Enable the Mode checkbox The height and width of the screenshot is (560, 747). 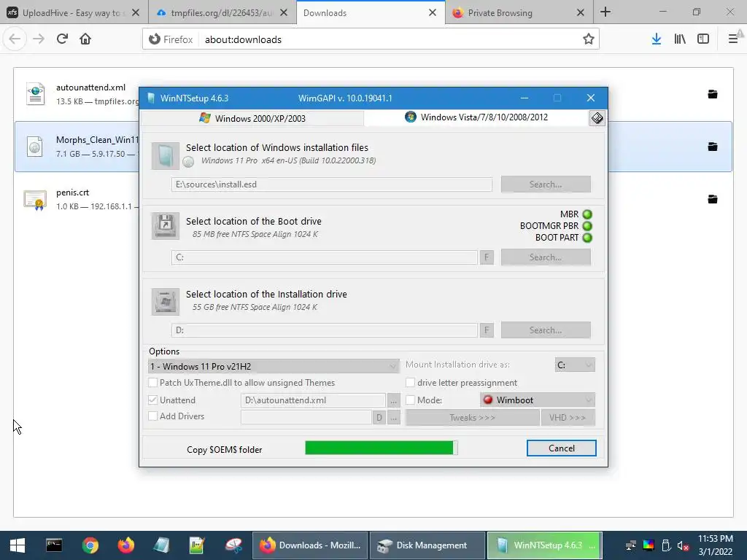pos(410,400)
